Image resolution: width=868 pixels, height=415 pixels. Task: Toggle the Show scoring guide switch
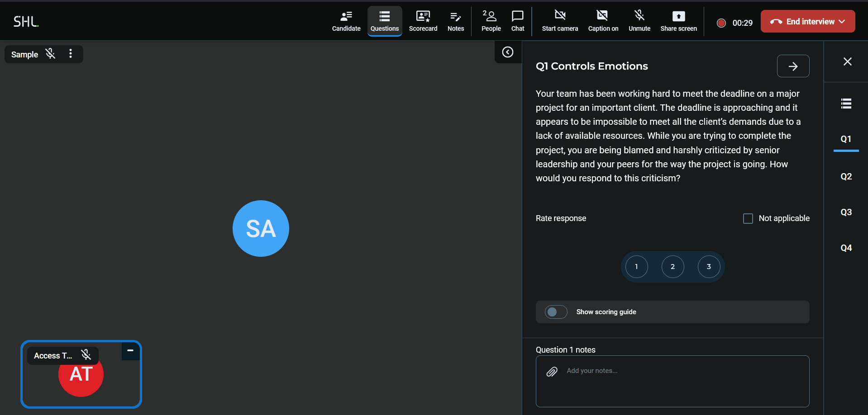coord(556,312)
